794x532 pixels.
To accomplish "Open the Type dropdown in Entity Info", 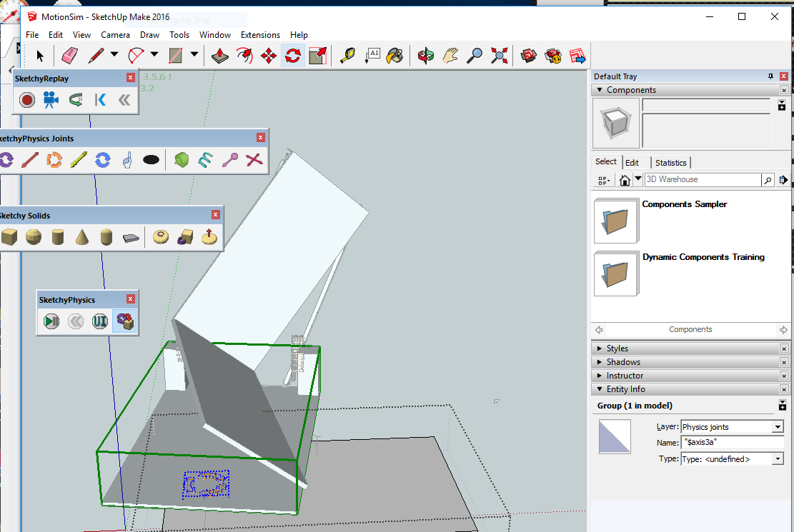I will point(778,459).
